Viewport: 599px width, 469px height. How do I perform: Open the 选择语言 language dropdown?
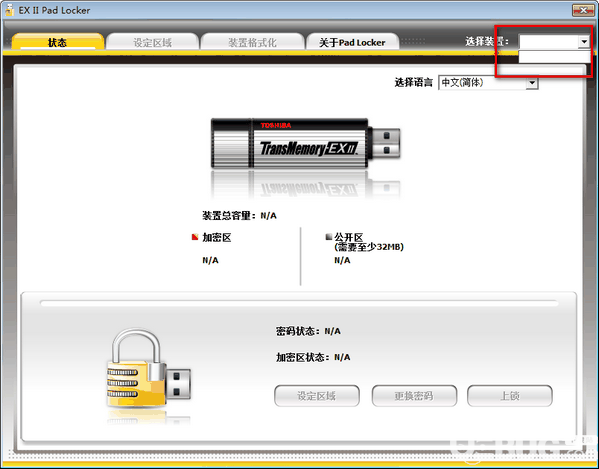click(488, 82)
